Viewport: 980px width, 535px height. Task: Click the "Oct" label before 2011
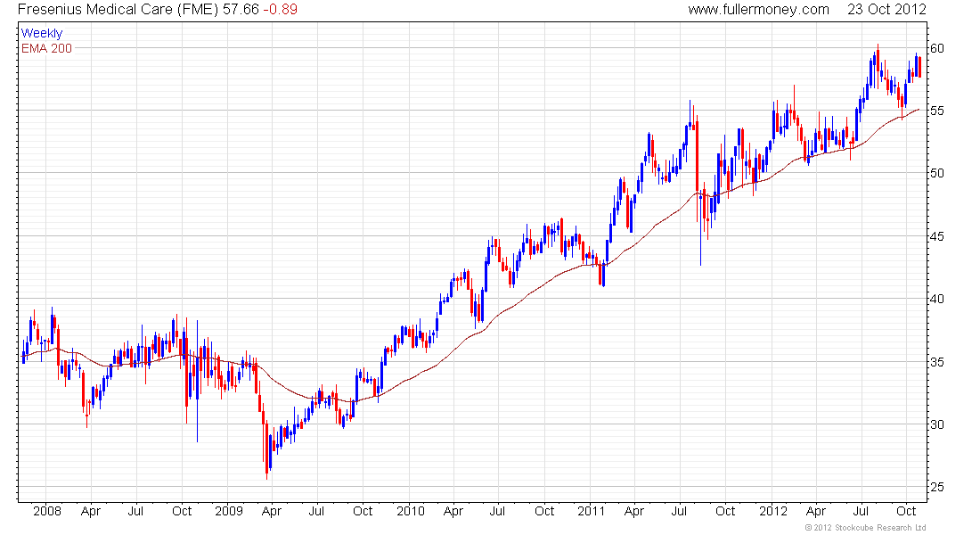544,511
